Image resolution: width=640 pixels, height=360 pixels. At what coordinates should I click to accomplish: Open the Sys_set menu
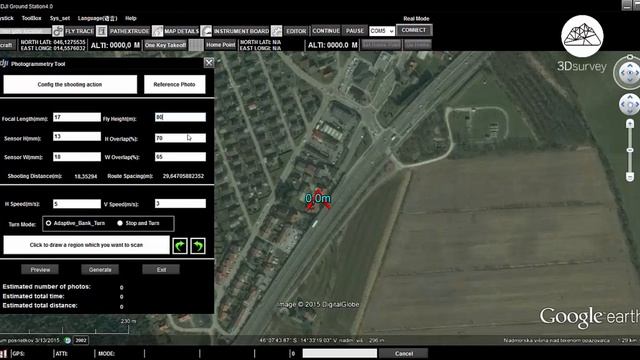click(x=60, y=18)
